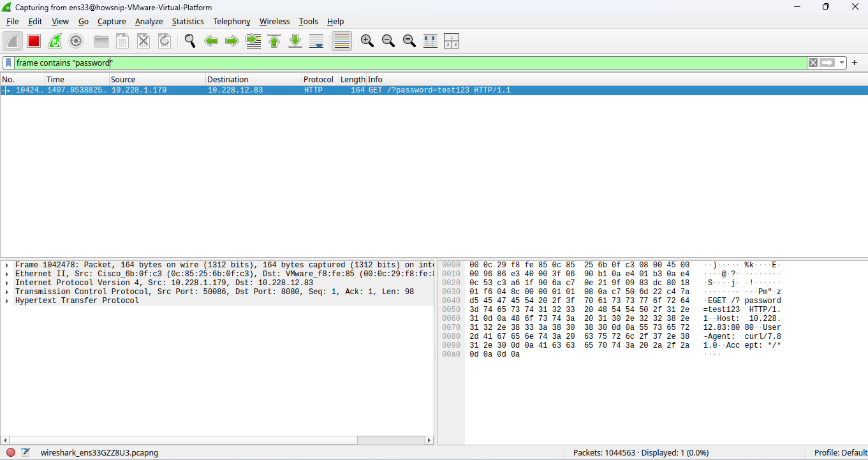This screenshot has height=460, width=868.
Task: Open the Analyze menu
Action: point(149,21)
